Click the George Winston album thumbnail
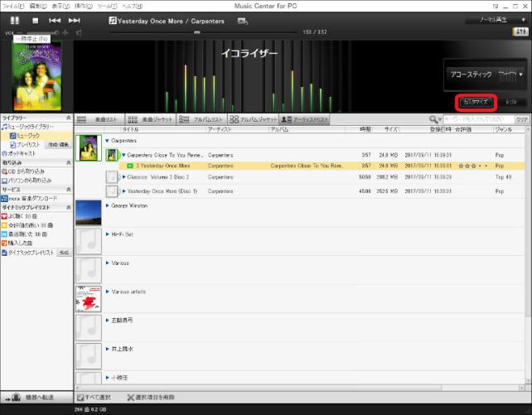 click(x=88, y=213)
